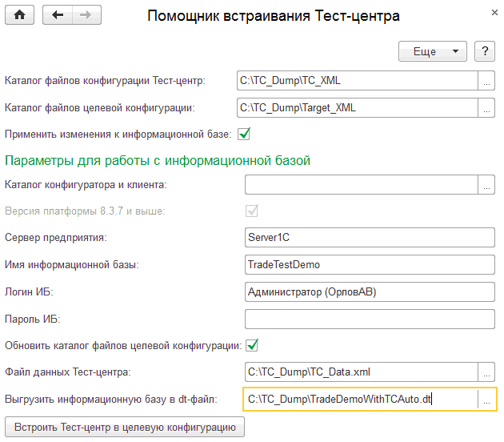This screenshot has height=442, width=504.
Task: Click the Каталог файлов целевой конфигурации label
Action: pos(100,108)
